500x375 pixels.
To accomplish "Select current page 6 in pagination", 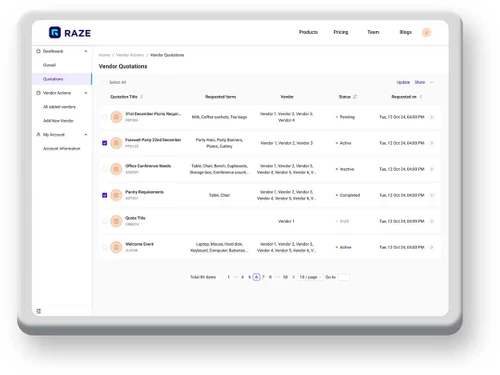I will tap(256, 277).
